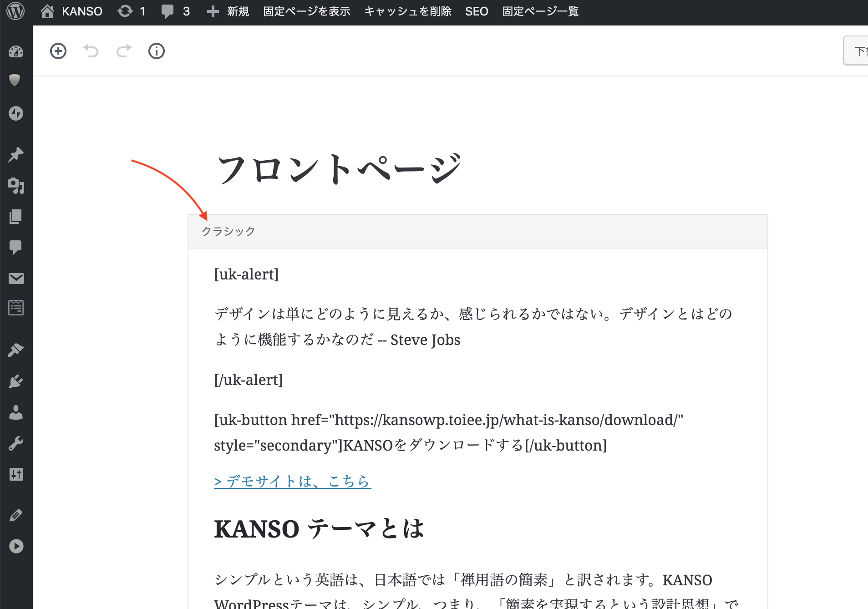Image resolution: width=868 pixels, height=609 pixels.
Task: Click the Steve Jobs quote paragraph
Action: point(473,327)
